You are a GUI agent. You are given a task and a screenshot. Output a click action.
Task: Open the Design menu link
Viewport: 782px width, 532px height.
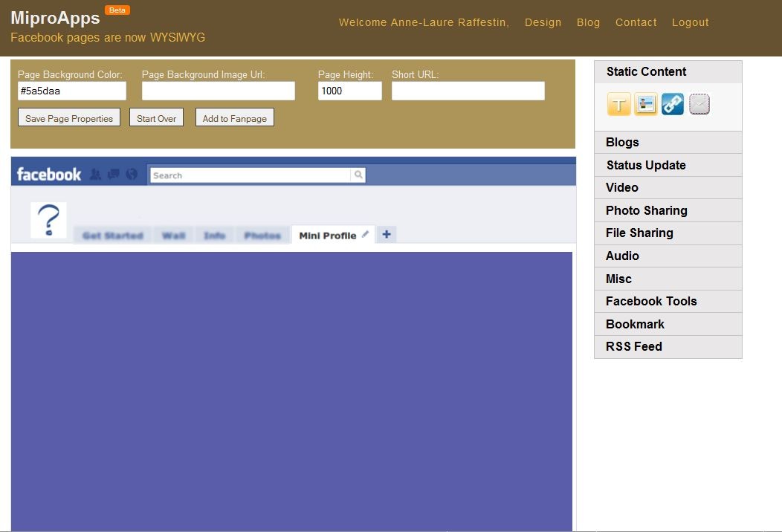543,22
